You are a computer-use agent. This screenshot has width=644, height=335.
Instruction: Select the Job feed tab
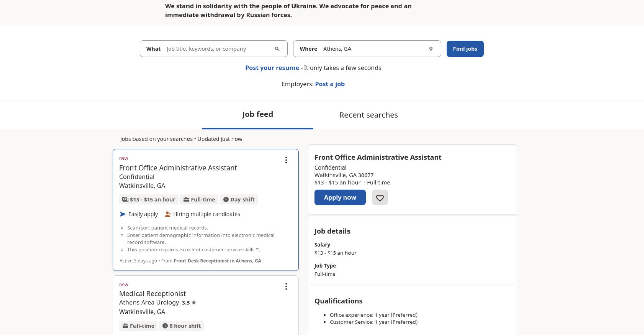[x=258, y=115]
